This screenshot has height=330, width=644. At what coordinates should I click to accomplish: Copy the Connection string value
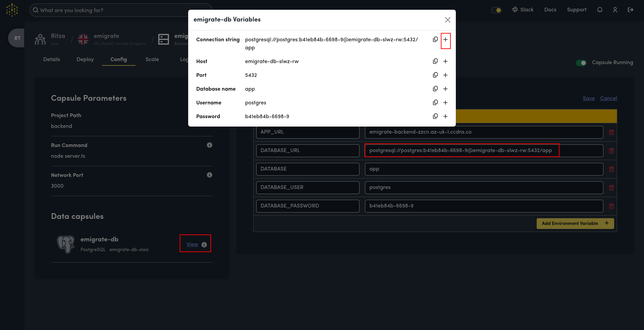tap(435, 39)
